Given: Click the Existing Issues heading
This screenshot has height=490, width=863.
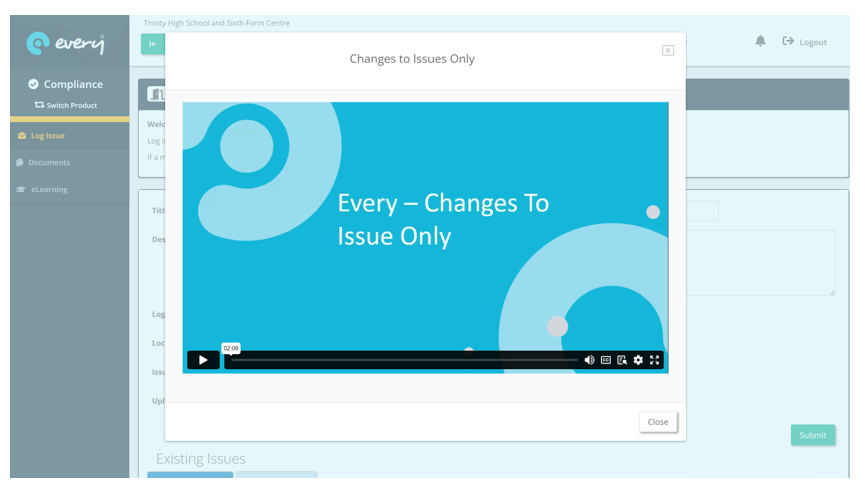Looking at the screenshot, I should 201,459.
